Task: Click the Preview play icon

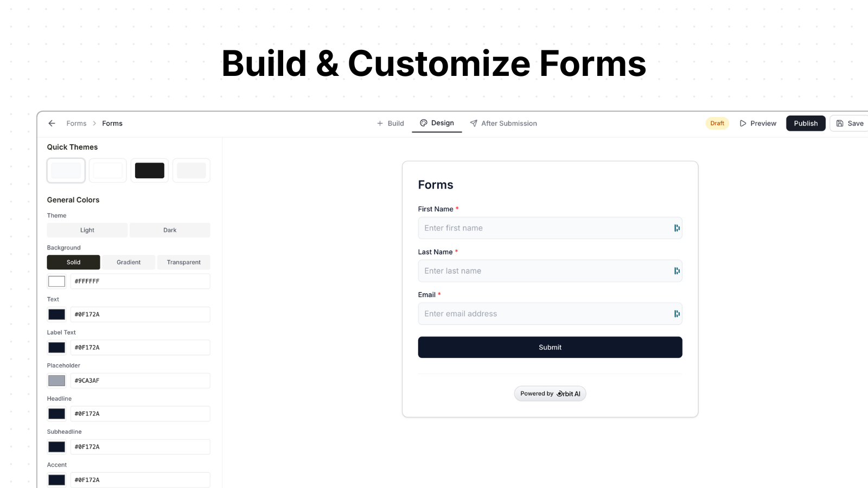Action: point(743,123)
